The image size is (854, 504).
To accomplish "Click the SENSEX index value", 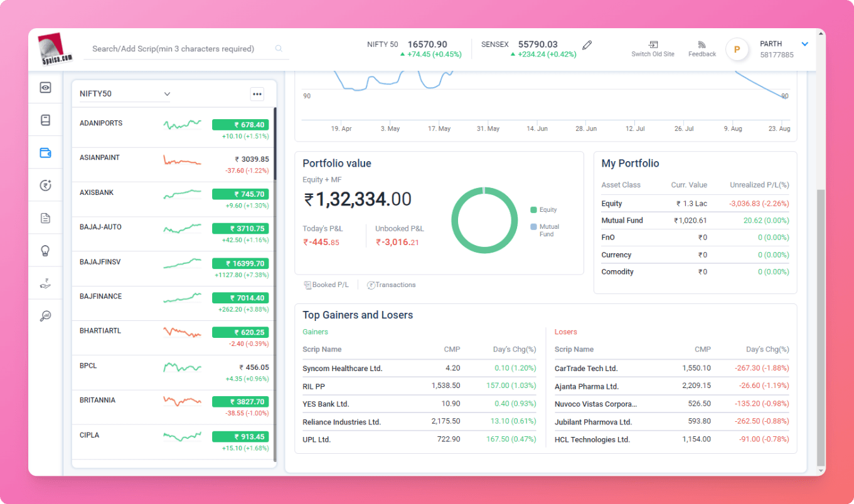I will [538, 45].
